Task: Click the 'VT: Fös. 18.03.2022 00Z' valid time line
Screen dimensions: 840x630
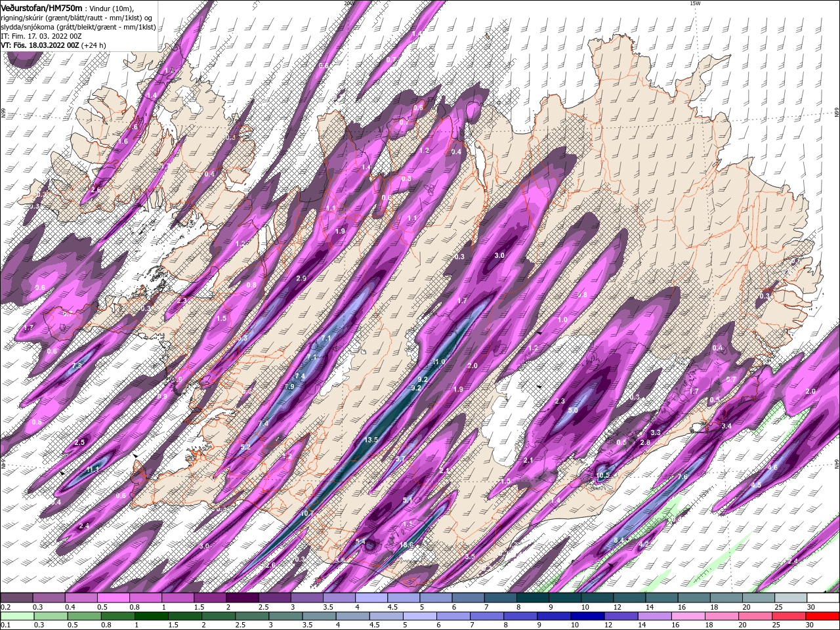Action: click(40, 45)
